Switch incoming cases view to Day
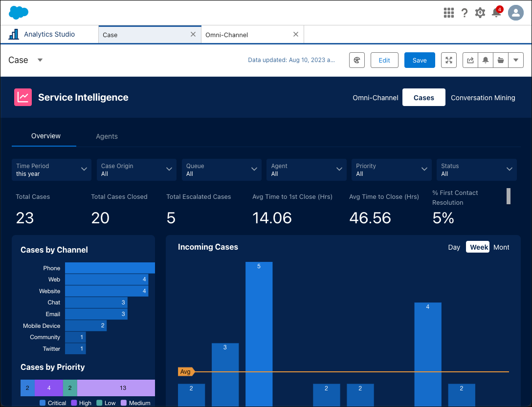This screenshot has width=532, height=407. [454, 247]
